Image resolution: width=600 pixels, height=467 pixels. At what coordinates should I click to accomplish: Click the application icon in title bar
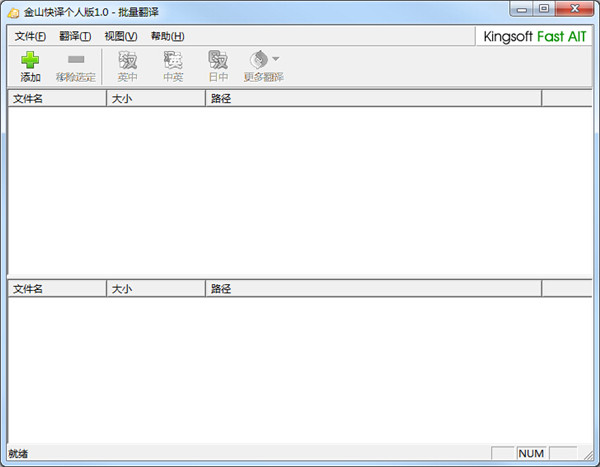13,13
